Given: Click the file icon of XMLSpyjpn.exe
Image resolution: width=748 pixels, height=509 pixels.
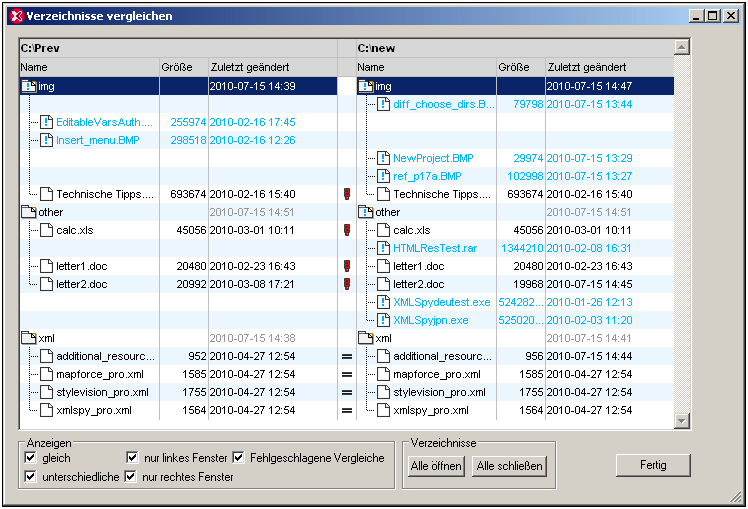Looking at the screenshot, I should click(x=382, y=320).
